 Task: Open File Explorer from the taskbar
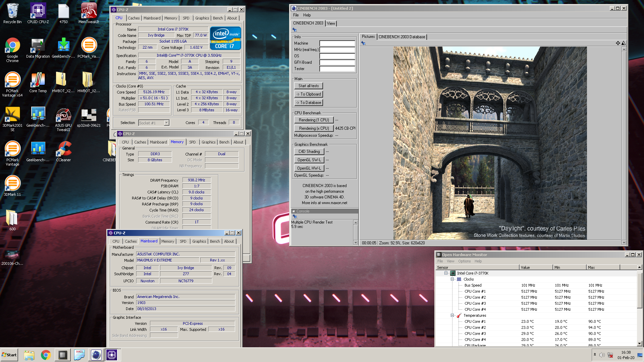coord(29,355)
